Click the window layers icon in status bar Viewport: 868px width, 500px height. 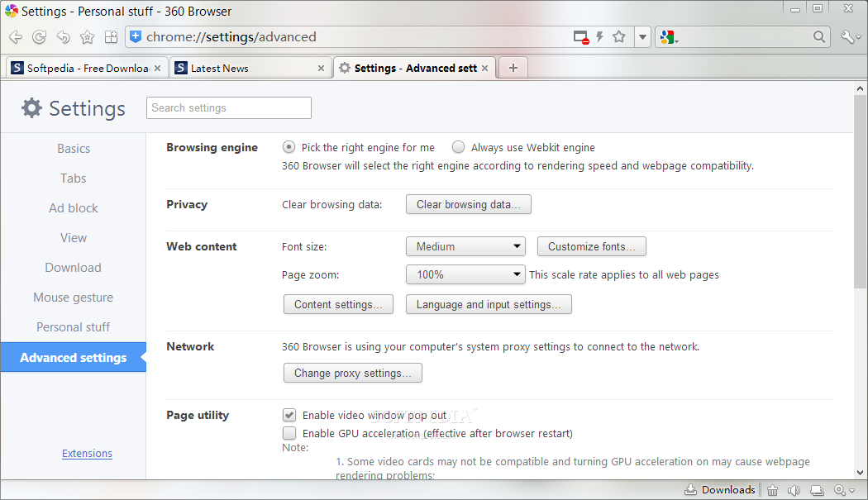[x=817, y=491]
